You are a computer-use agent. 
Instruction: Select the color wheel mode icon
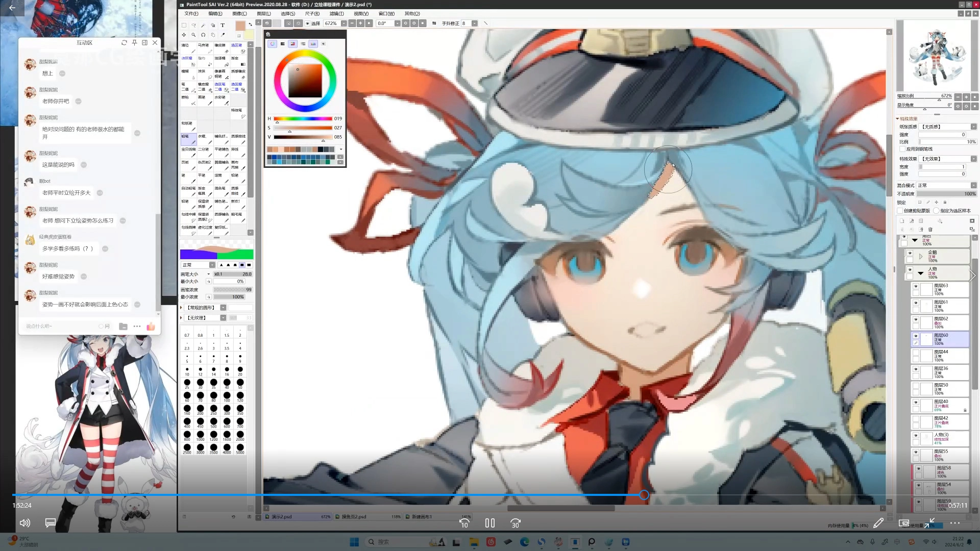(x=273, y=44)
